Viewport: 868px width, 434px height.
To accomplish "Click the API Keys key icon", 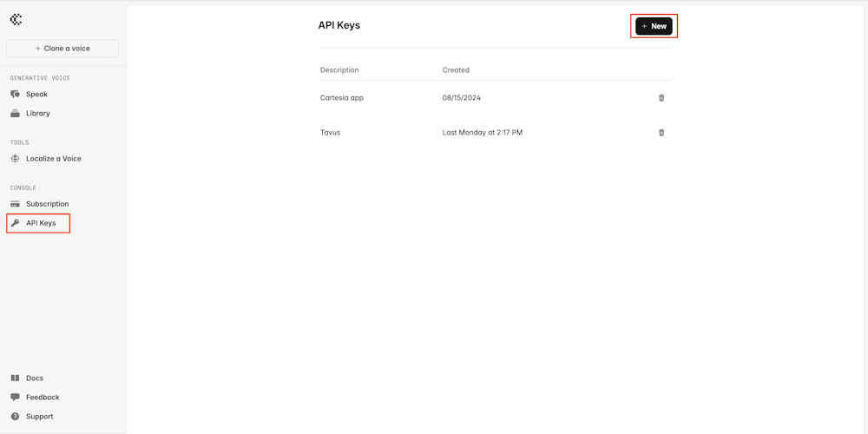I will tap(15, 223).
